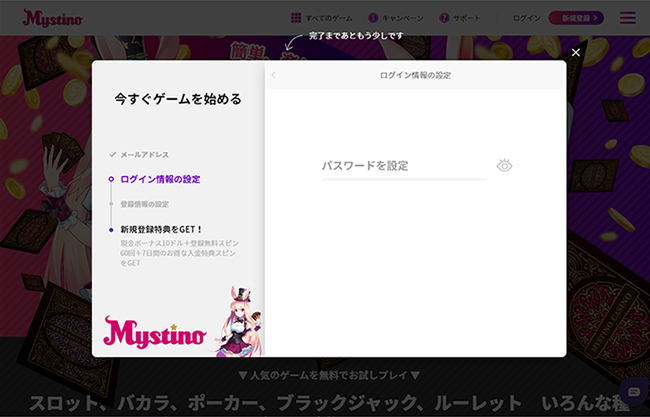The width and height of the screenshot is (650, 417).
Task: Click the campaign coin icon in header
Action: click(373, 18)
